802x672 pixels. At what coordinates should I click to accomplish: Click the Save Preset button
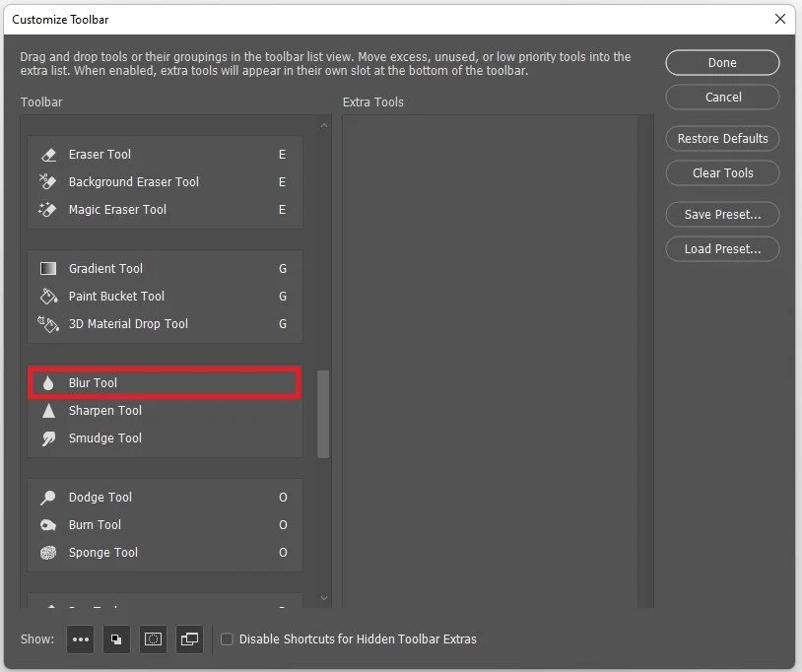point(721,214)
